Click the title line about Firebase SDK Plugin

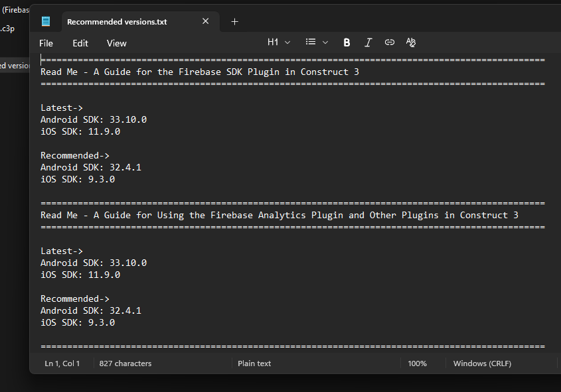[200, 72]
